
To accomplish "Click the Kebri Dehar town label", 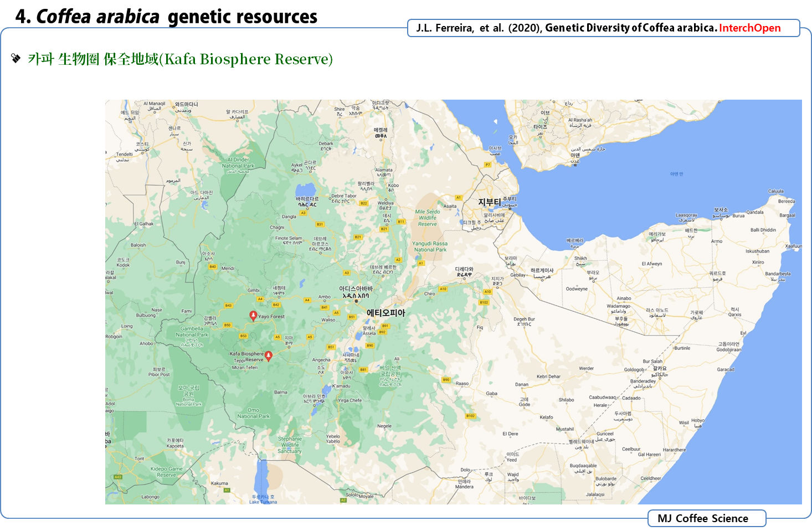I will point(548,377).
